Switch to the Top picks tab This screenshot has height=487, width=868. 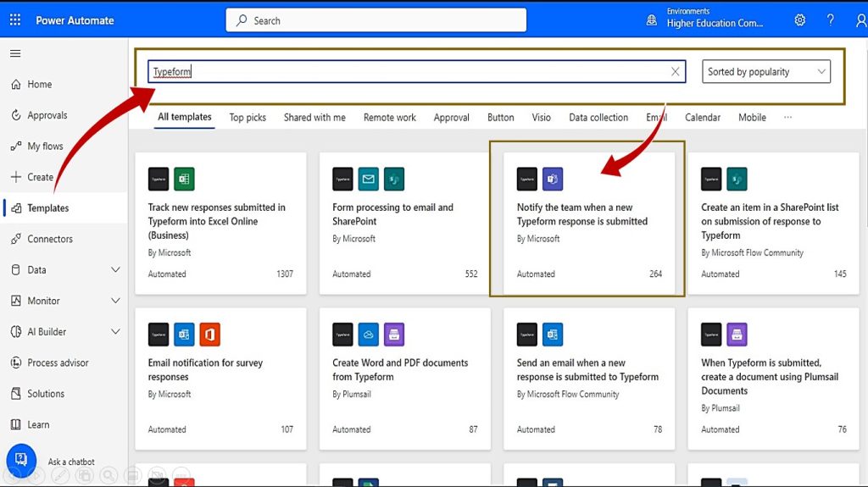(248, 118)
